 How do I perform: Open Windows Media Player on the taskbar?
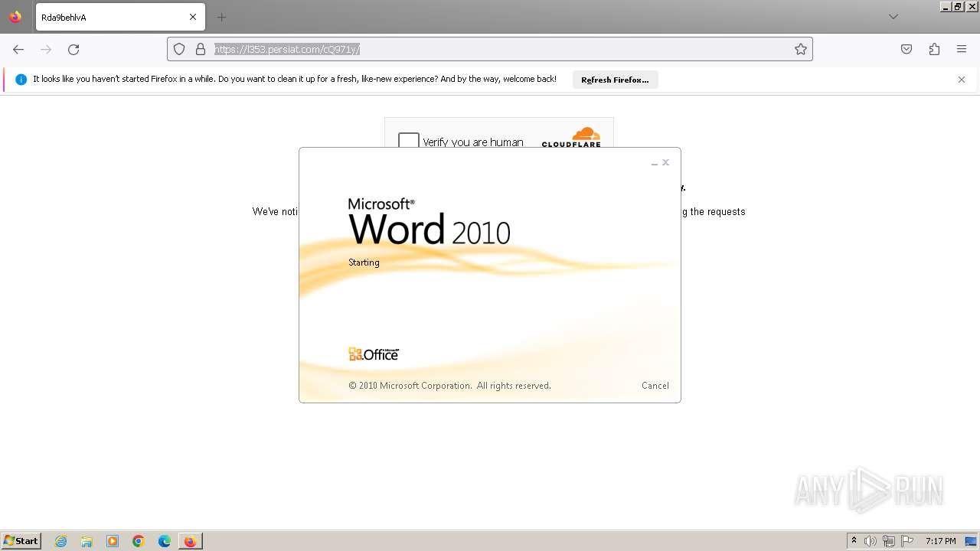113,541
